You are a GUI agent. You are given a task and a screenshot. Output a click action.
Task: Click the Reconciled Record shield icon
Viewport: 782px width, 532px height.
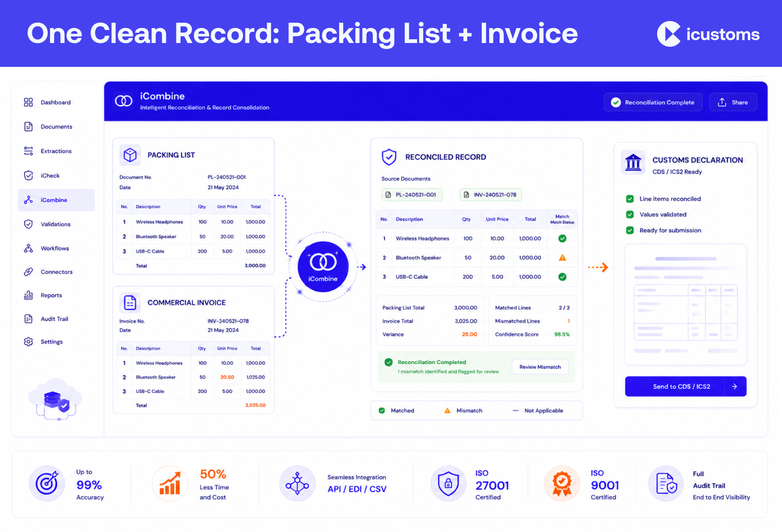tap(389, 157)
